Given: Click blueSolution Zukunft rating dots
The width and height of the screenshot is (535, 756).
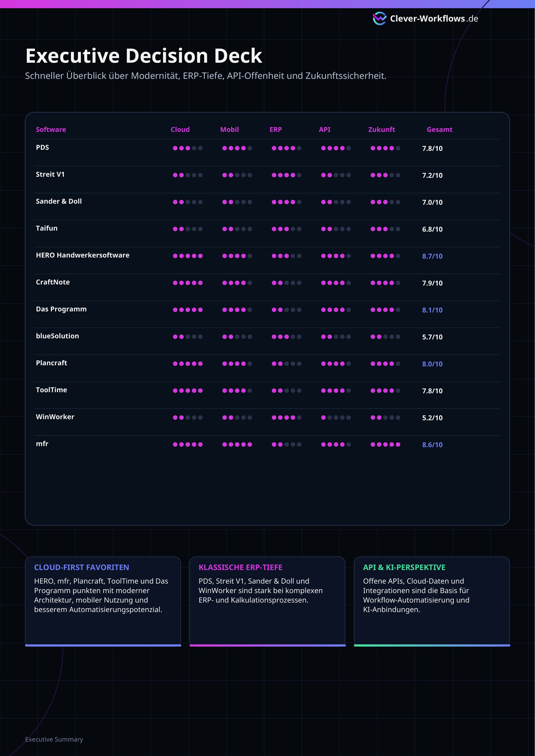Looking at the screenshot, I should point(385,337).
